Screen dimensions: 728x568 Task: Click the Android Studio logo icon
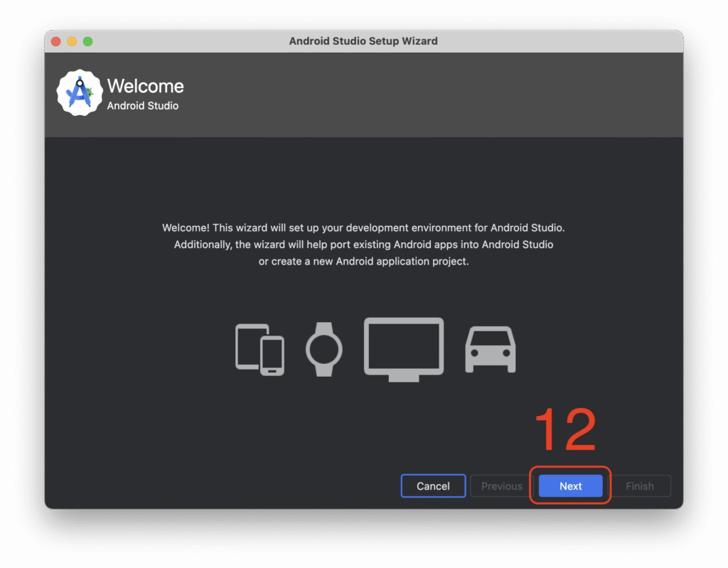(x=80, y=93)
